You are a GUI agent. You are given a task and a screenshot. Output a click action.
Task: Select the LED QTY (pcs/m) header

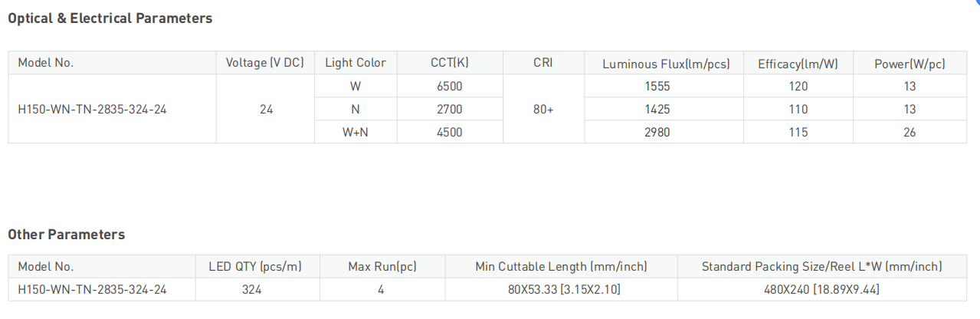coord(255,267)
